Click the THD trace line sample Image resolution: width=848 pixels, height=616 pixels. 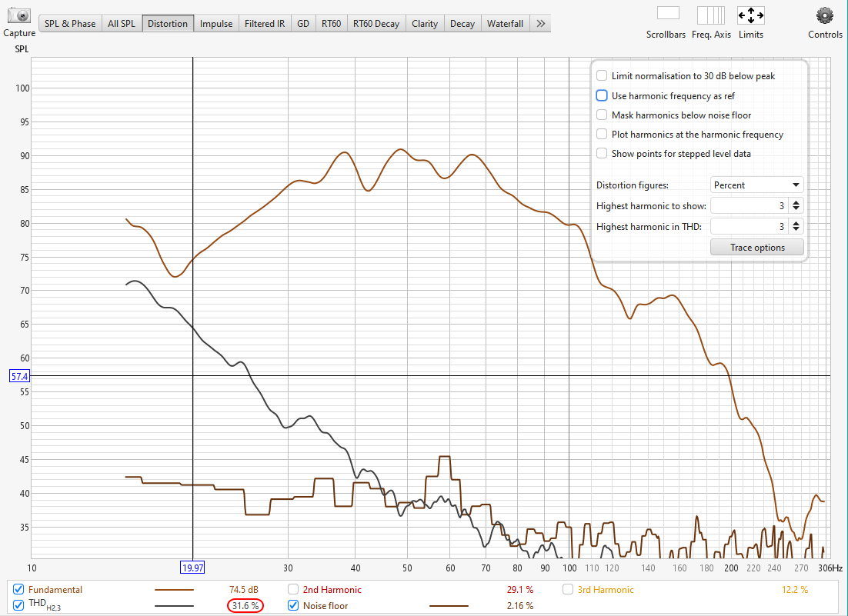174,606
